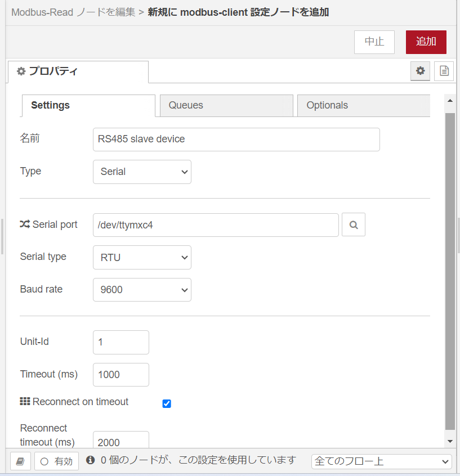This screenshot has width=460, height=476.
Task: Open Baud rate dropdown showing 9600
Action: tap(142, 290)
